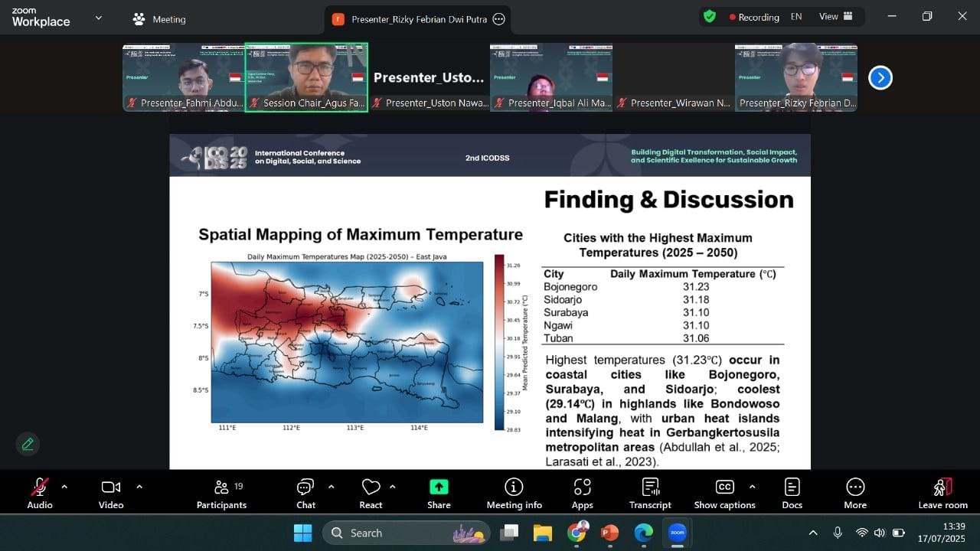Click the React heart icon
Viewport: 980px width, 551px height.
[x=371, y=493]
